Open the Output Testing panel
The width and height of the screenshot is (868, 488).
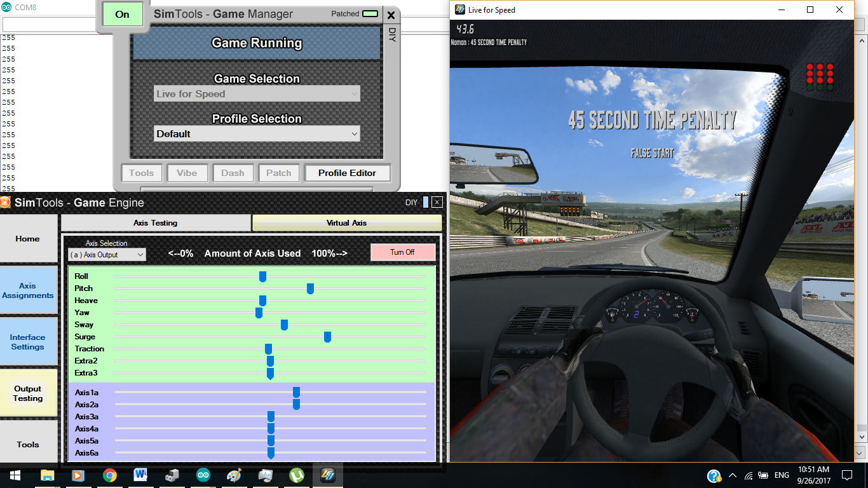pos(29,393)
